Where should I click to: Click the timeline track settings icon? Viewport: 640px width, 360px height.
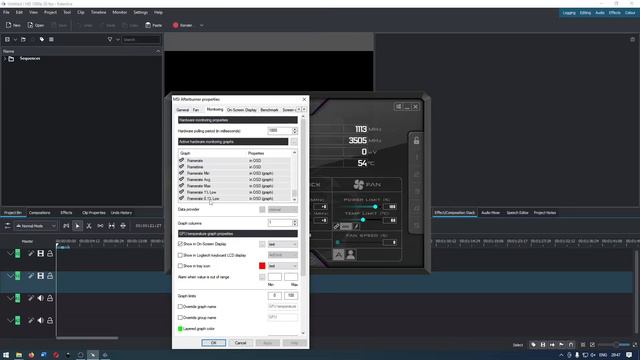pos(7,226)
